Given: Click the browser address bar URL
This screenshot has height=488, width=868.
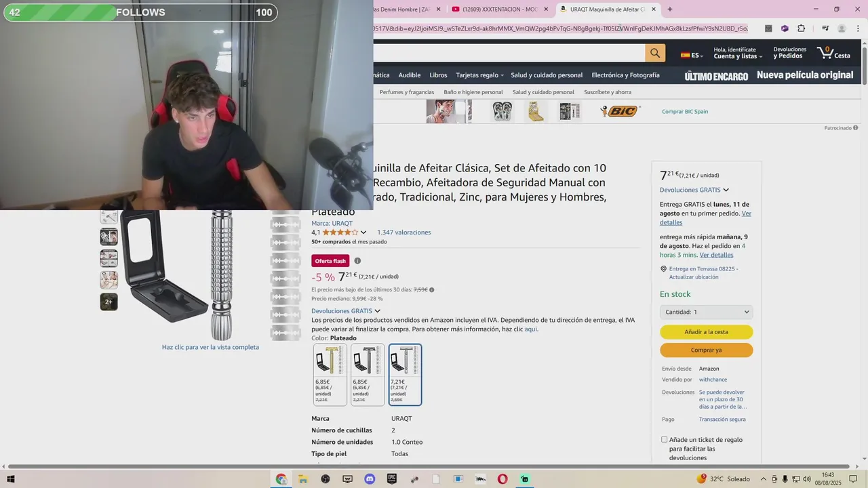Looking at the screenshot, I should 560,28.
